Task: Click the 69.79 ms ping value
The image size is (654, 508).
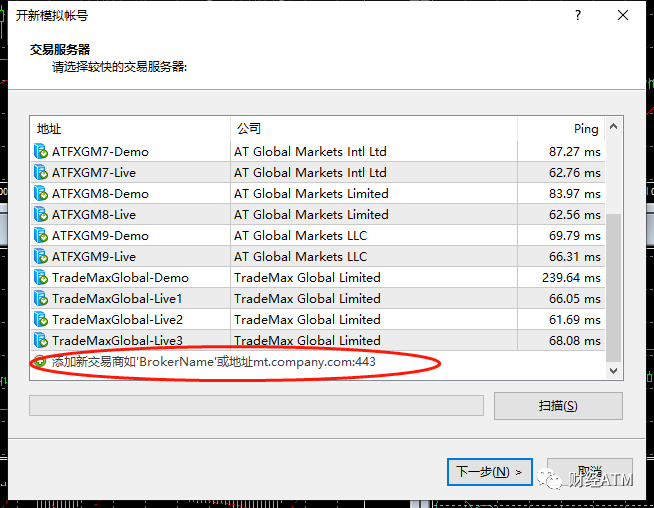Action: [575, 236]
